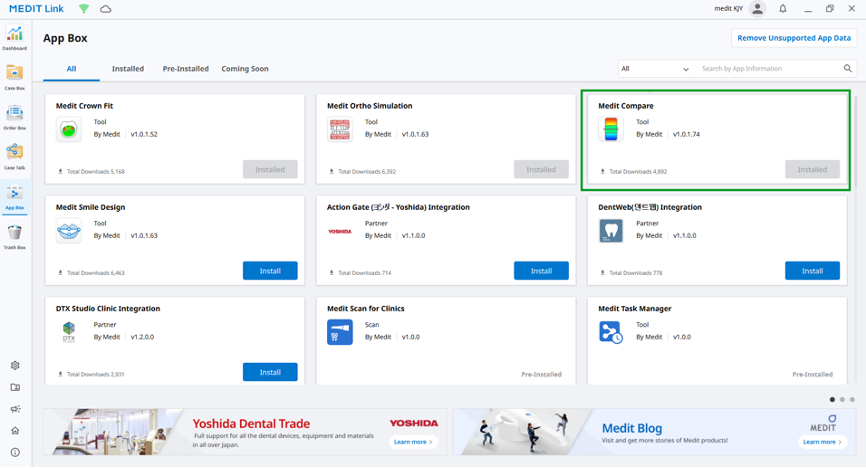Click the Medit Smile Design app icon
This screenshot has width=866, height=468.
coord(68,231)
